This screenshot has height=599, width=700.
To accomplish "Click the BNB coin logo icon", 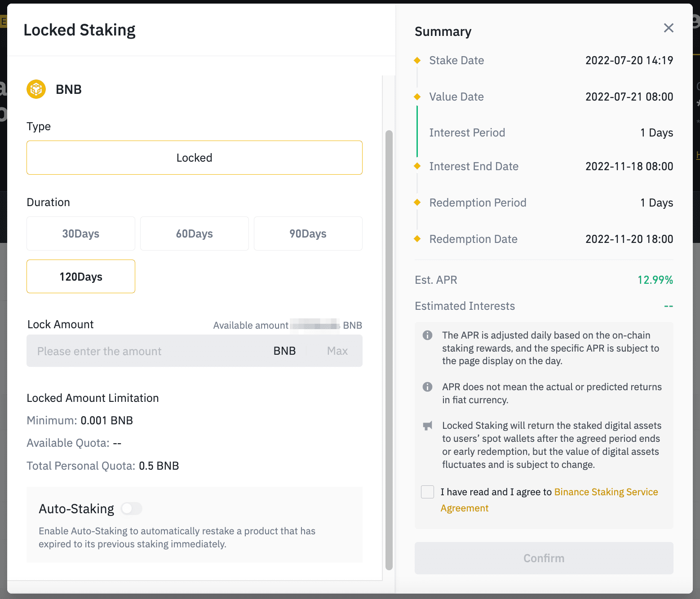I will [x=36, y=89].
